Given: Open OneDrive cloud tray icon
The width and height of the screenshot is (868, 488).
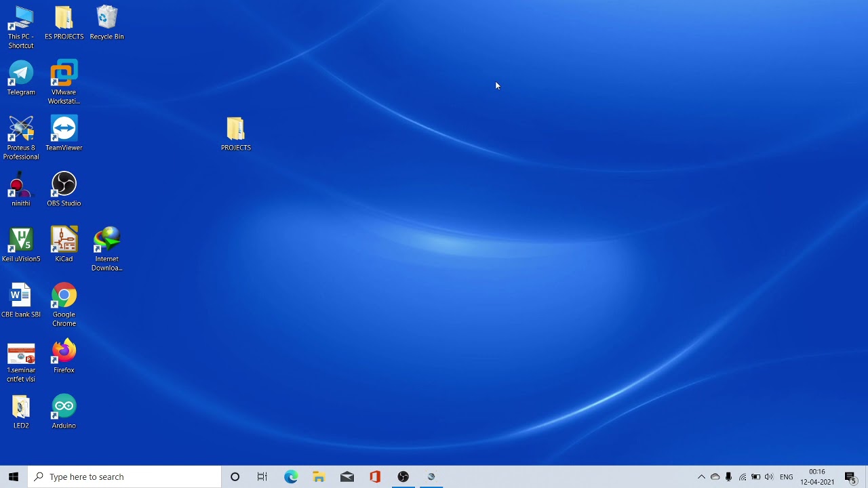Looking at the screenshot, I should coord(715,476).
